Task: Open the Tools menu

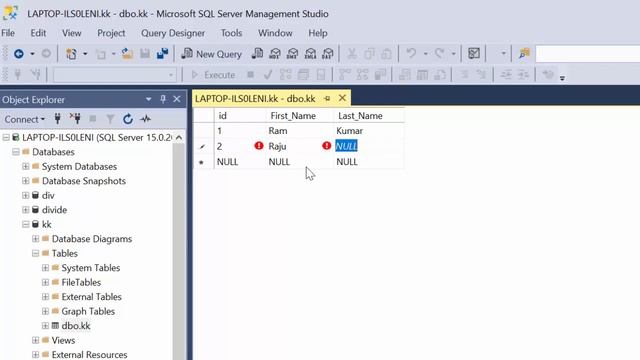Action: pos(231,33)
